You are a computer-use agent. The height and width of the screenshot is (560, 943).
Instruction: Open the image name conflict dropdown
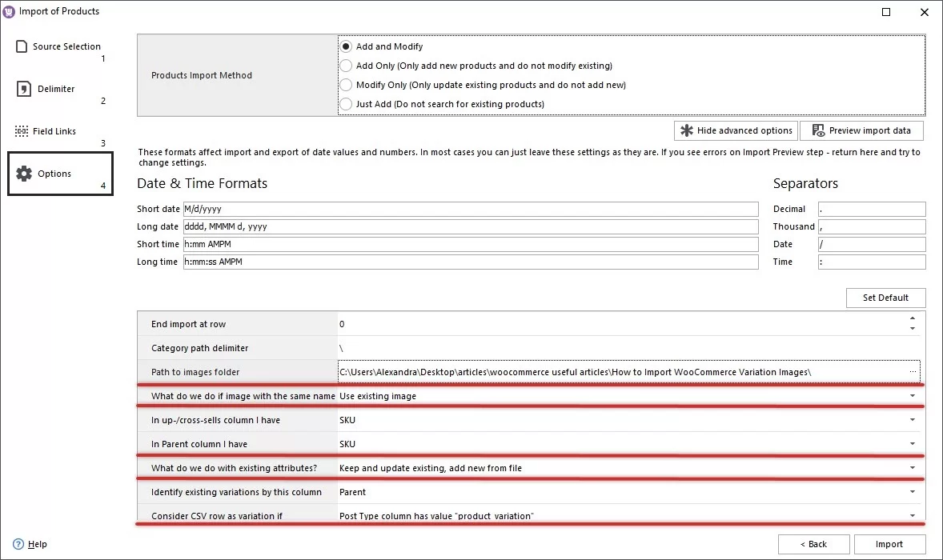point(912,395)
